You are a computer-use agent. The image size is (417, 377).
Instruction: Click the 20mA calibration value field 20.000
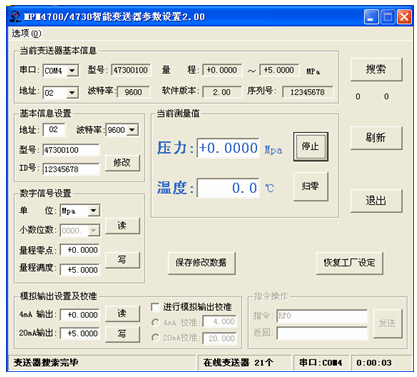220,339
